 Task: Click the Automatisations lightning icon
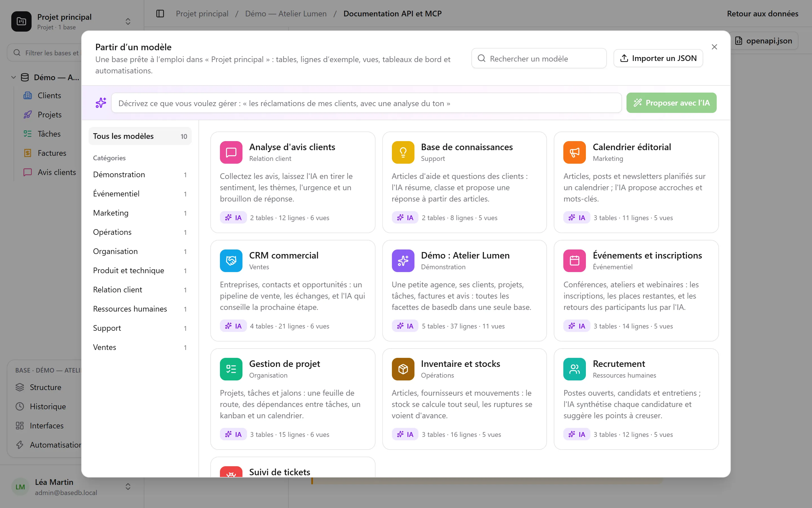tap(20, 444)
